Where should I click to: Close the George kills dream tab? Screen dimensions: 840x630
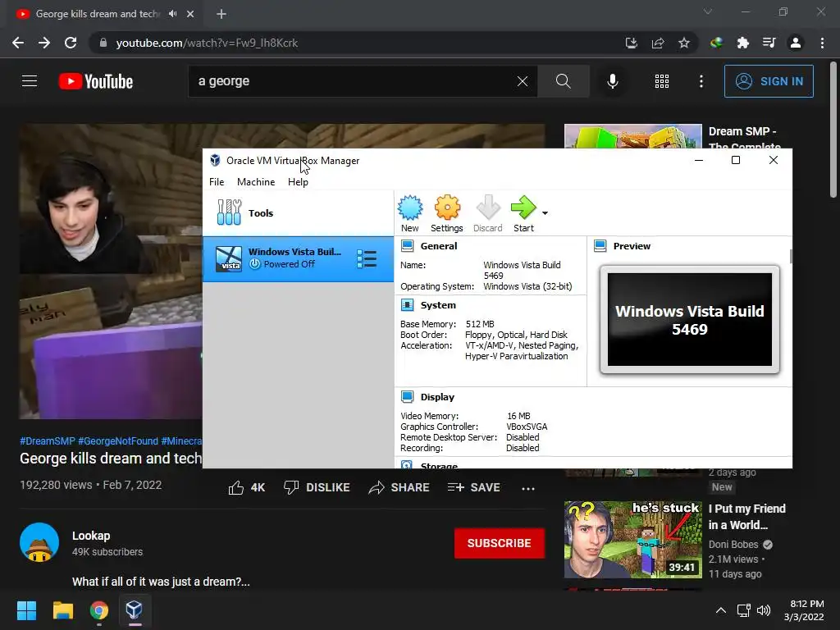tap(190, 14)
